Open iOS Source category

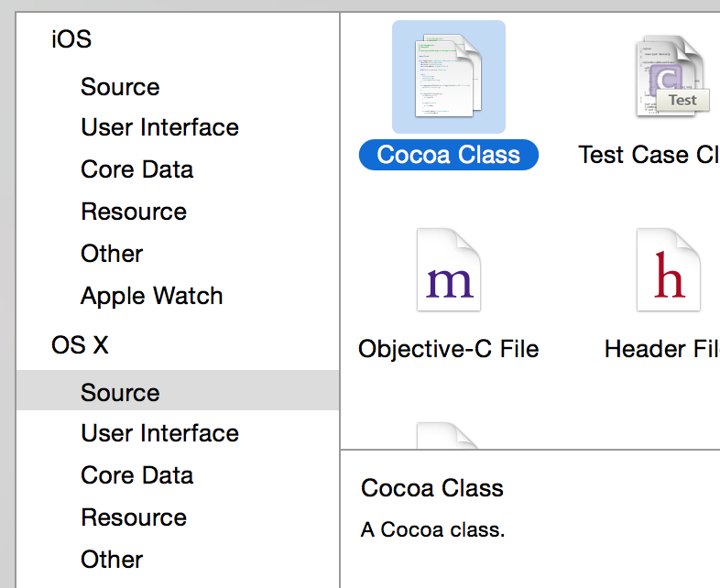click(x=120, y=87)
